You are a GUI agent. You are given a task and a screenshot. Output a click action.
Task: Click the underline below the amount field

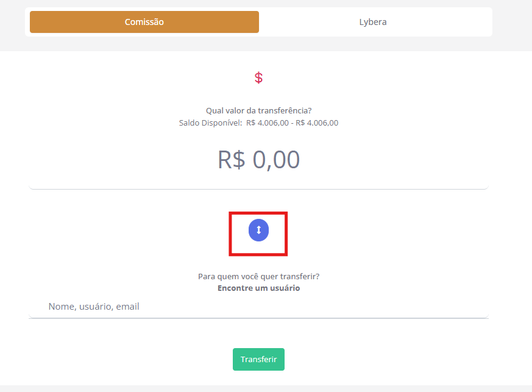(258, 189)
